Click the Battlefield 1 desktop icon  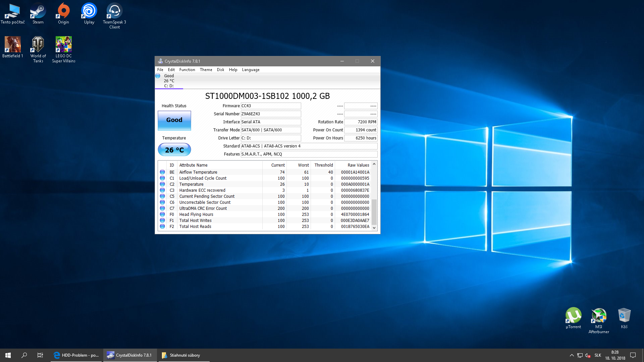click(x=12, y=47)
